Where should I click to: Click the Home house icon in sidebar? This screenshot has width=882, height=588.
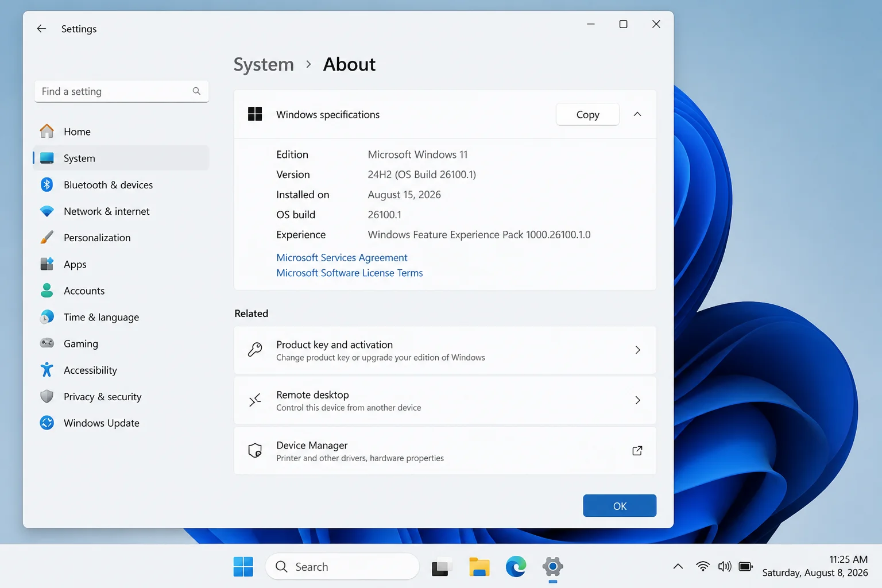tap(47, 131)
